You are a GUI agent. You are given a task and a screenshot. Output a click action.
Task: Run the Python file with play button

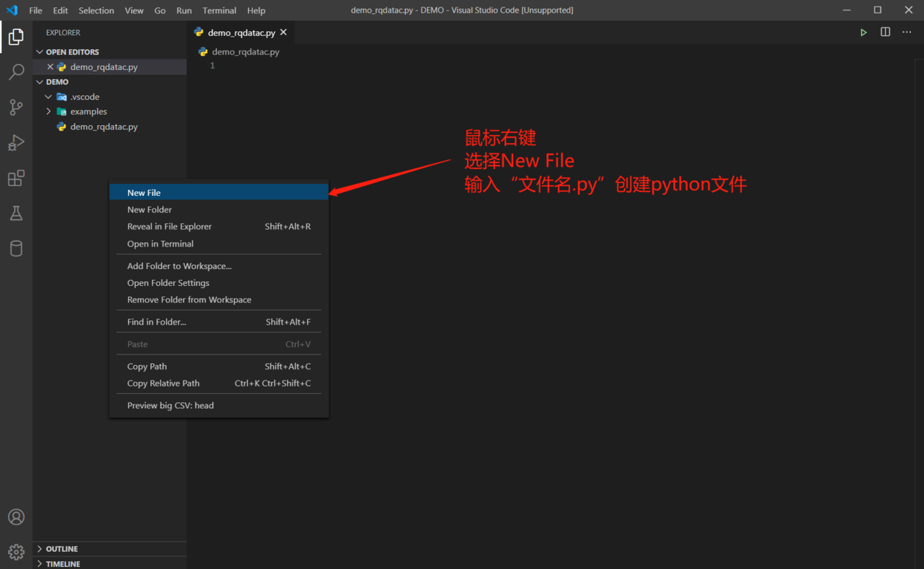pos(863,33)
